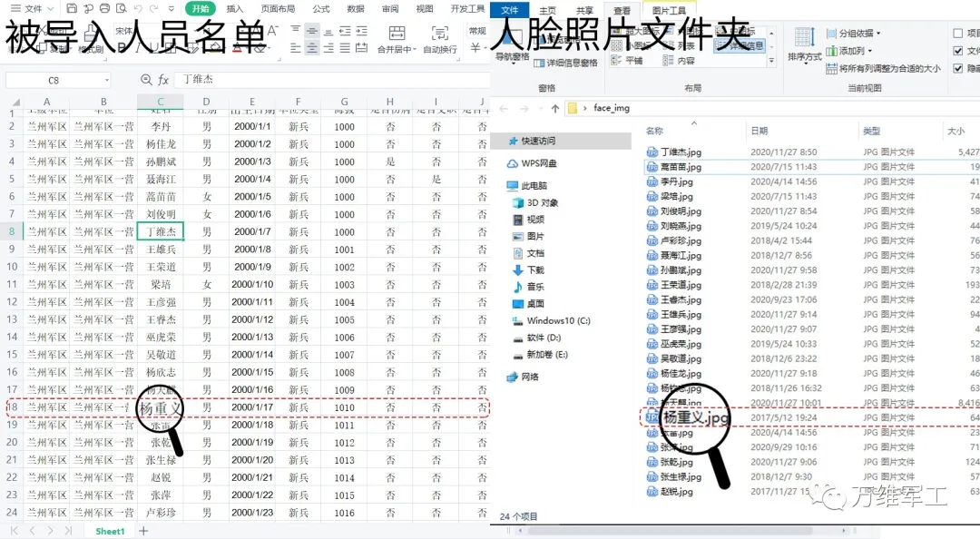Screen dimensions: 980x539
Task: Click the fx insert function icon
Action: (163, 80)
